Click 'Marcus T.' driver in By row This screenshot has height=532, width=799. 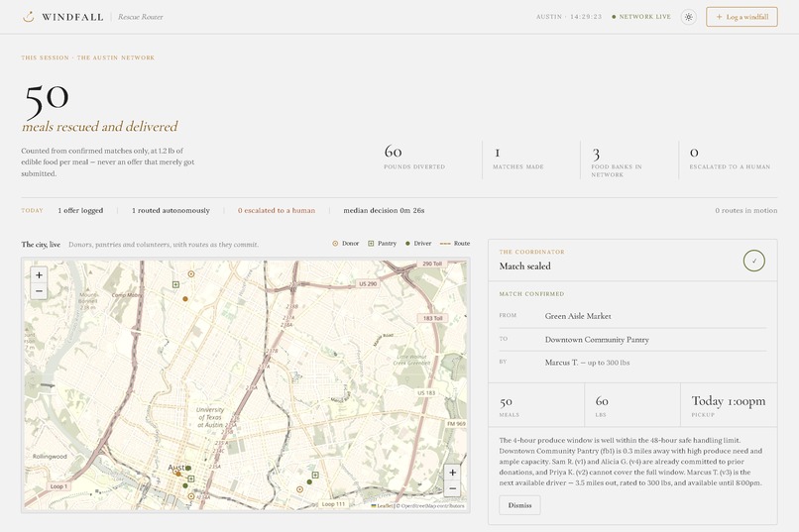[x=561, y=363]
